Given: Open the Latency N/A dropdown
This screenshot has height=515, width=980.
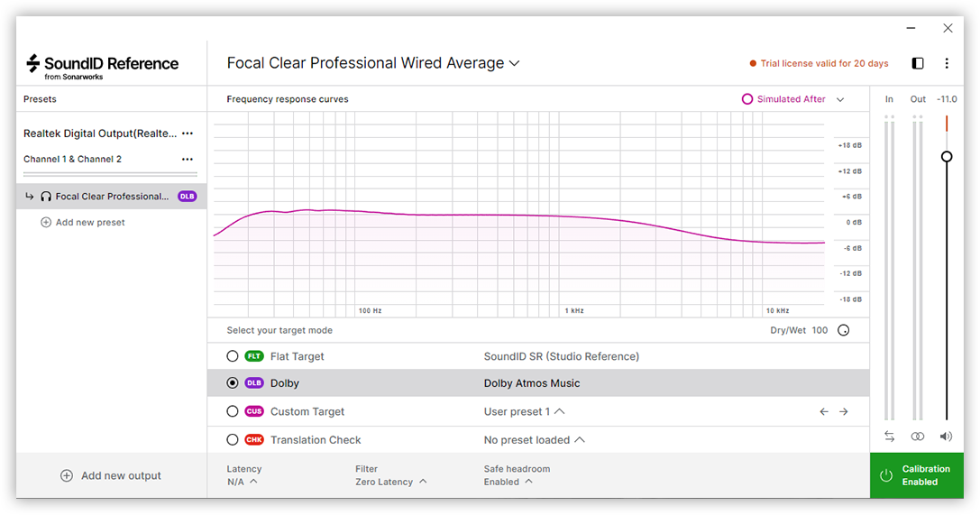Looking at the screenshot, I should (242, 482).
